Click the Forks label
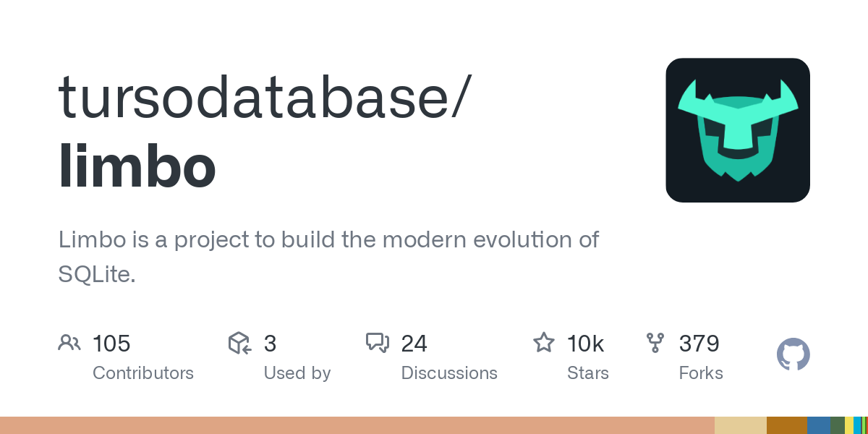Screen dimensions: 868x434 pyautogui.click(x=701, y=373)
